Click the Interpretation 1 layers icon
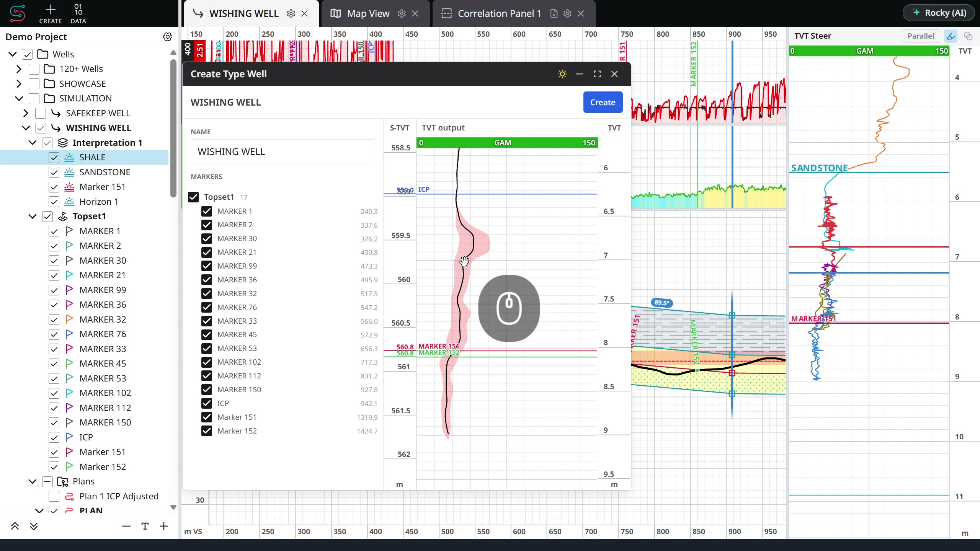 tap(63, 143)
